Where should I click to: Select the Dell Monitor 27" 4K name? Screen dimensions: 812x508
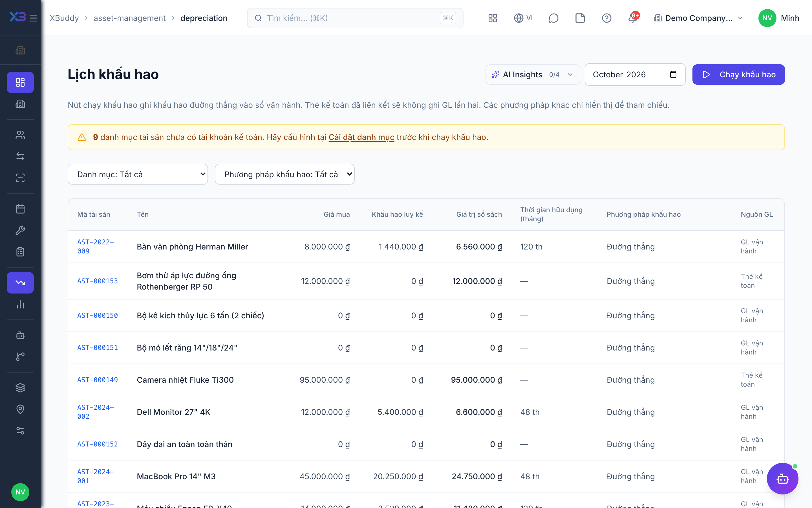173,412
